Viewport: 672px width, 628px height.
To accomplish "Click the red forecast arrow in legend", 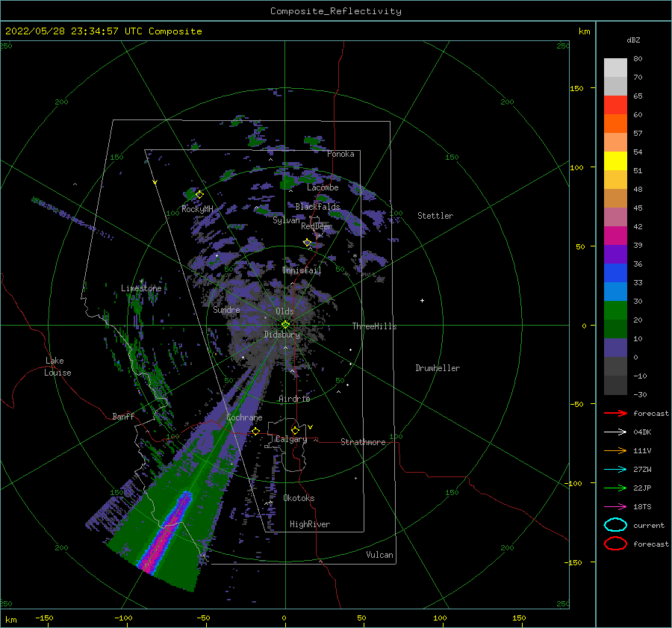I will click(x=615, y=413).
